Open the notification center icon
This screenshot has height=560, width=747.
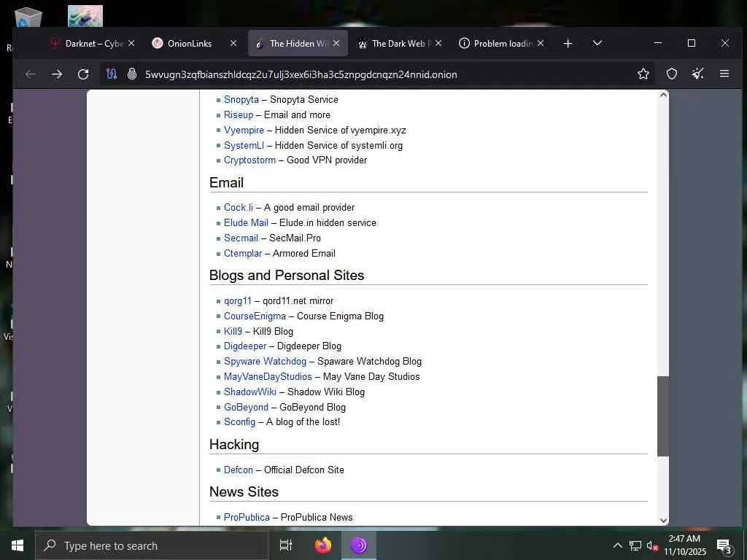click(724, 546)
